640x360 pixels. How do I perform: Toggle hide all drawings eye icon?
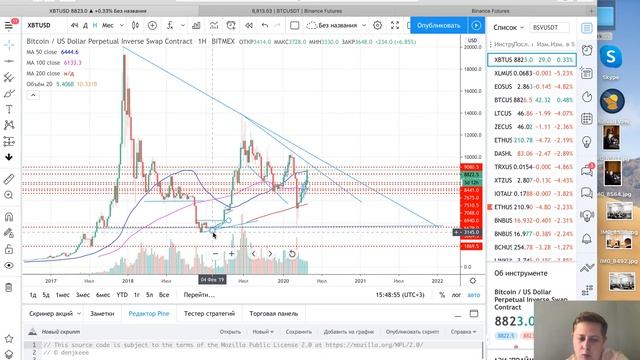click(x=9, y=265)
